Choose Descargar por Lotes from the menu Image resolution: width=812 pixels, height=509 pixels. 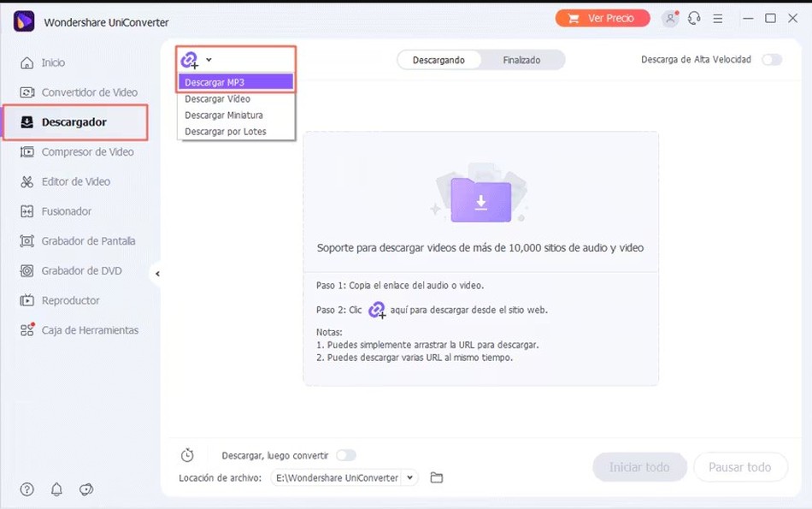[236, 132]
